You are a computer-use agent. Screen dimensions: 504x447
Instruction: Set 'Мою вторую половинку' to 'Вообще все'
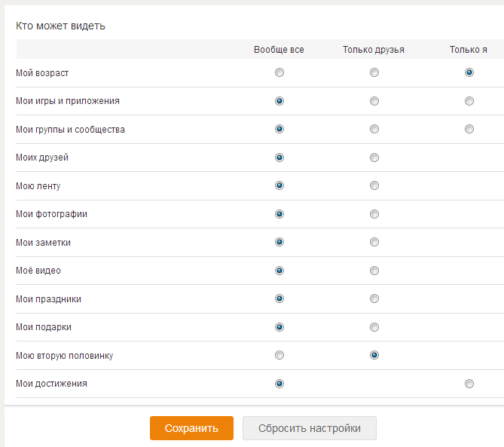(x=279, y=355)
